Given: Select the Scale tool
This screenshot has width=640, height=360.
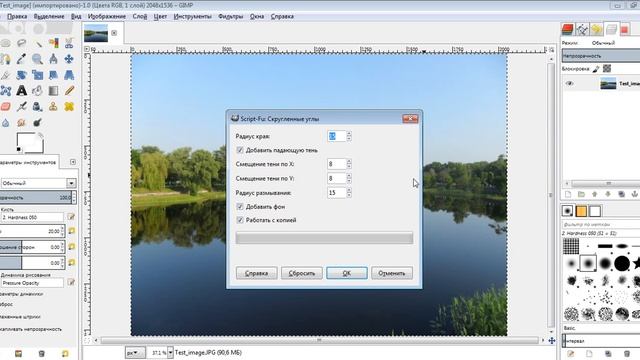Looking at the screenshot, I should point(38,75).
